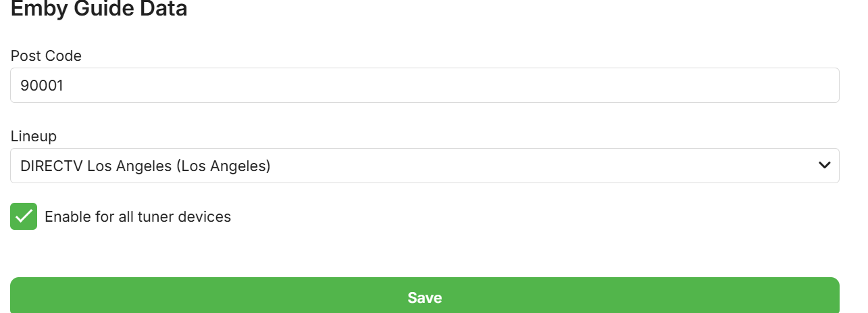The height and width of the screenshot is (313, 868).
Task: Select the DIRECTV Los Angeles lineup box
Action: pyautogui.click(x=424, y=166)
